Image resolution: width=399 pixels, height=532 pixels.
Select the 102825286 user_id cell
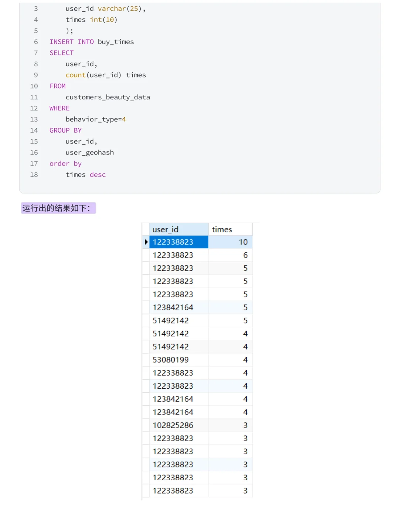click(x=179, y=425)
